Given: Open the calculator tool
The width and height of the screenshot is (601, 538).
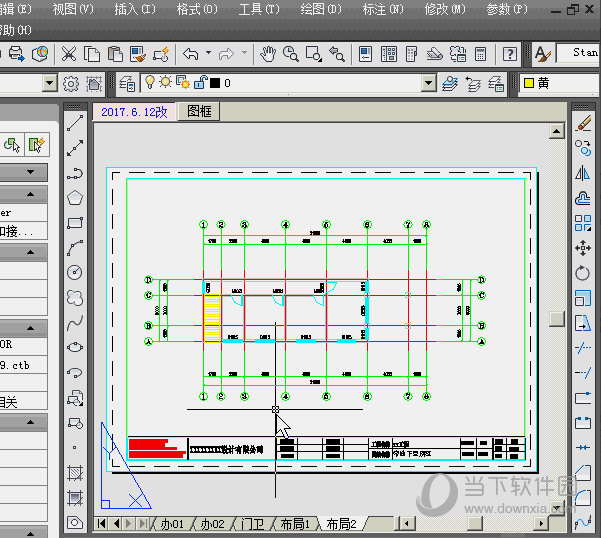Looking at the screenshot, I should click(x=480, y=54).
